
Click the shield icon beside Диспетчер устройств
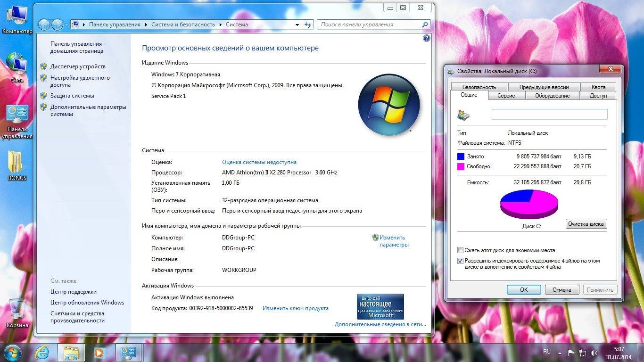[43, 66]
